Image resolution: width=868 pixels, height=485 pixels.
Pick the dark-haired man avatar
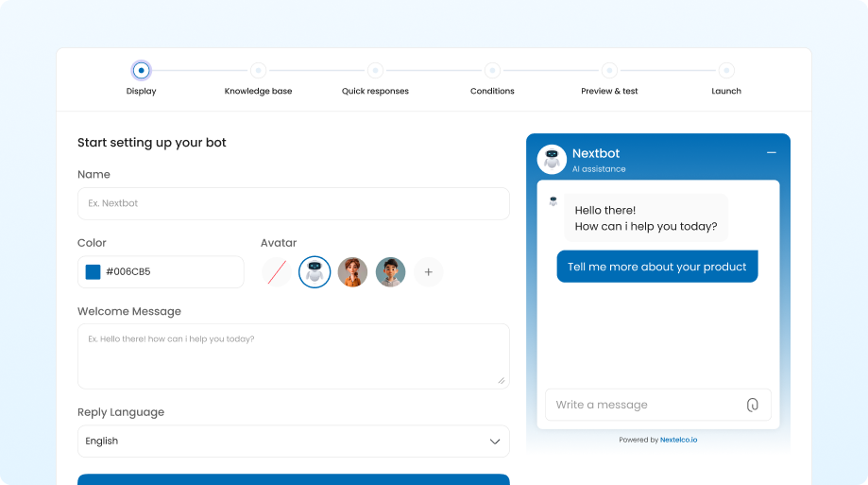390,272
